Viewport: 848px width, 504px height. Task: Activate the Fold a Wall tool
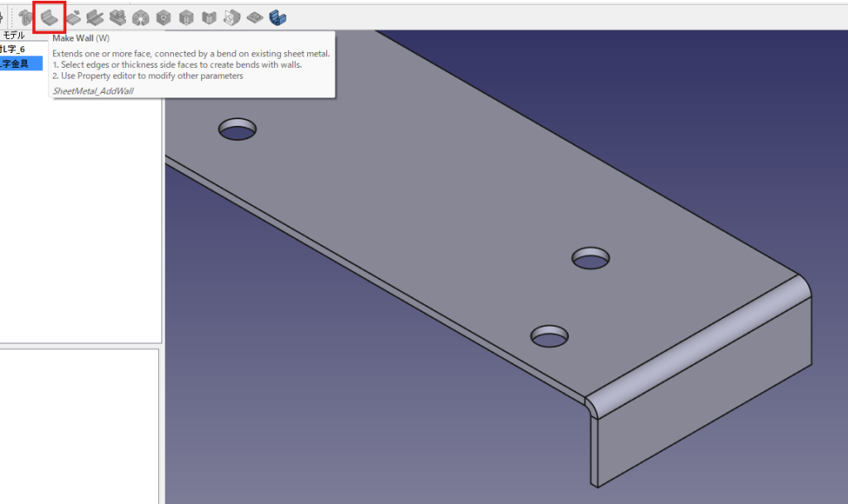96,17
